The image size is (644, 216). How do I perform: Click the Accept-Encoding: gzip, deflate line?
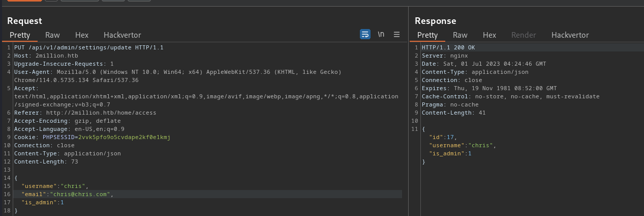click(68, 121)
